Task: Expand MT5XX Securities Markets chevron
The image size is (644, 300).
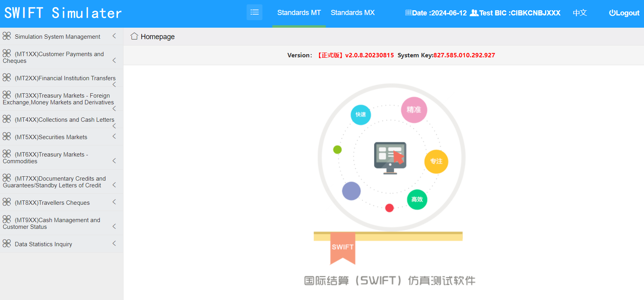Action: pos(114,136)
